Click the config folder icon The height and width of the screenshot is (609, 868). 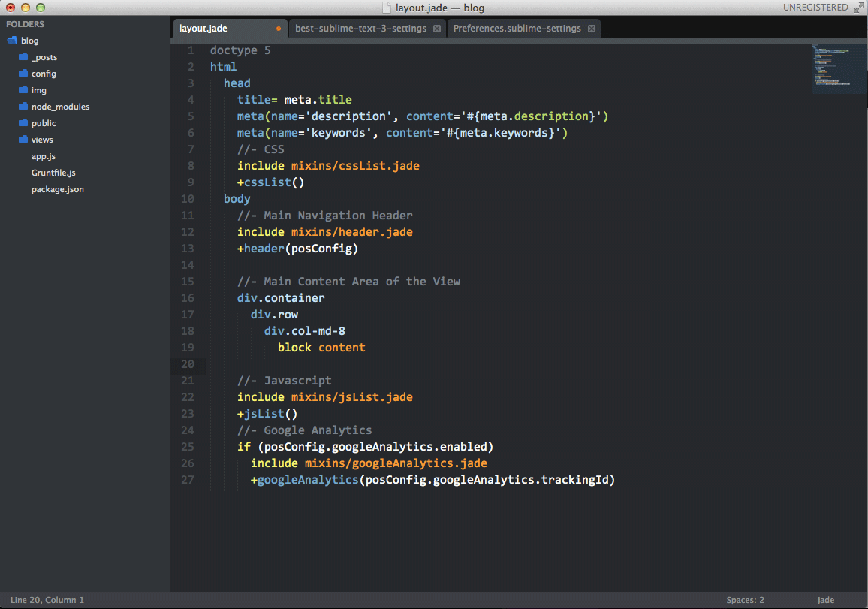point(23,74)
